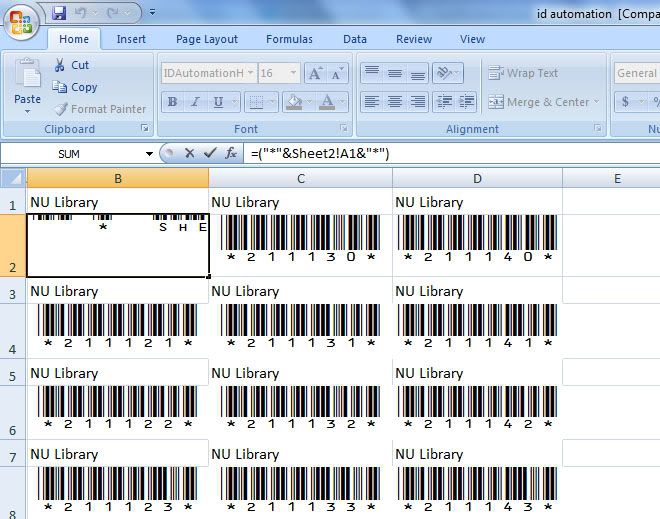The height and width of the screenshot is (519, 660).
Task: Select barcode cell *211130*
Action: pos(301,245)
